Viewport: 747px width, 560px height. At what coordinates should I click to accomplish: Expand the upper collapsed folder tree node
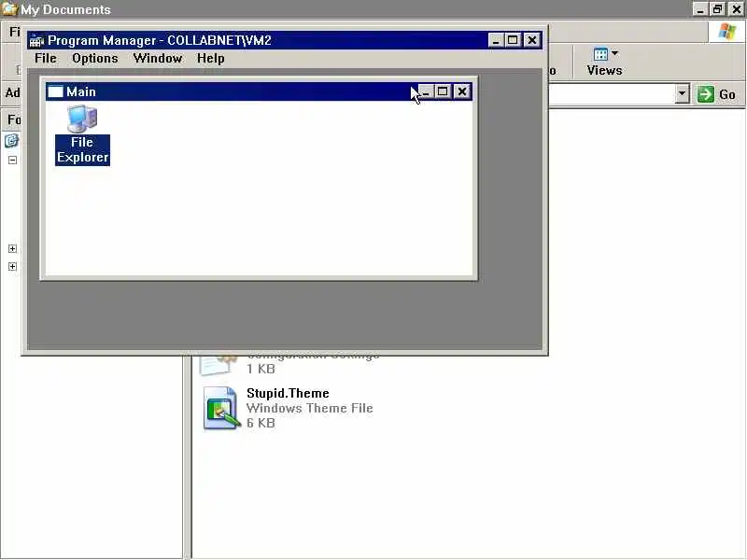12,248
